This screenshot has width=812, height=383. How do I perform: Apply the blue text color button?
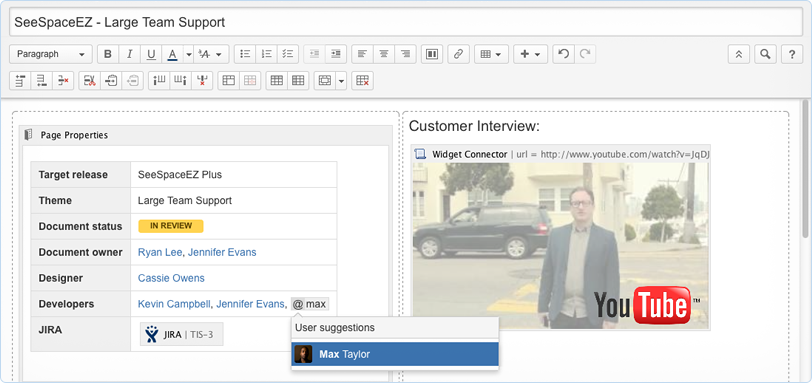pos(172,54)
